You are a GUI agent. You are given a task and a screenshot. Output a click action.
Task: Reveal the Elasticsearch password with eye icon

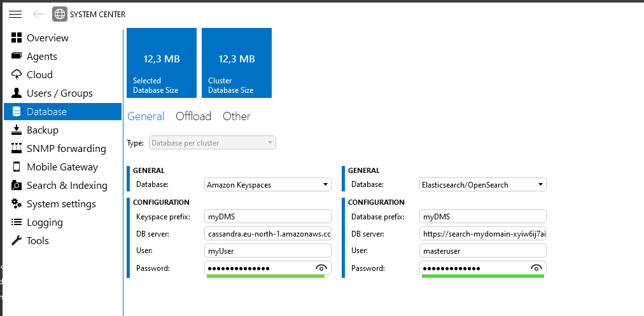click(x=536, y=268)
